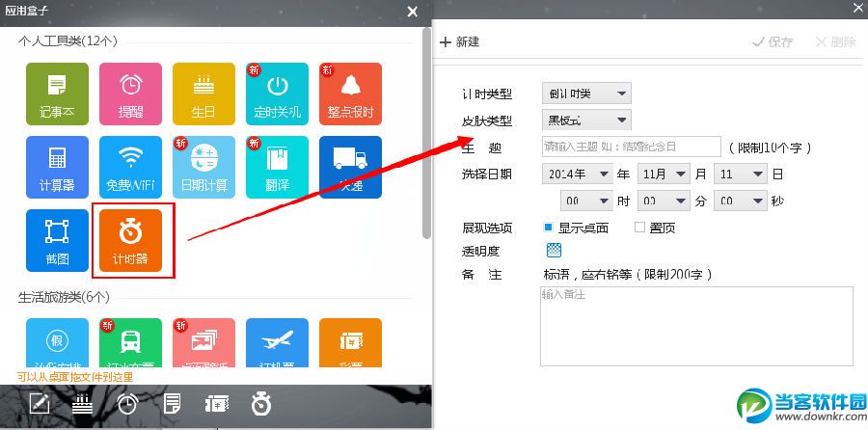868x430 pixels.
Task: Click the 保存 save button
Action: click(x=773, y=42)
